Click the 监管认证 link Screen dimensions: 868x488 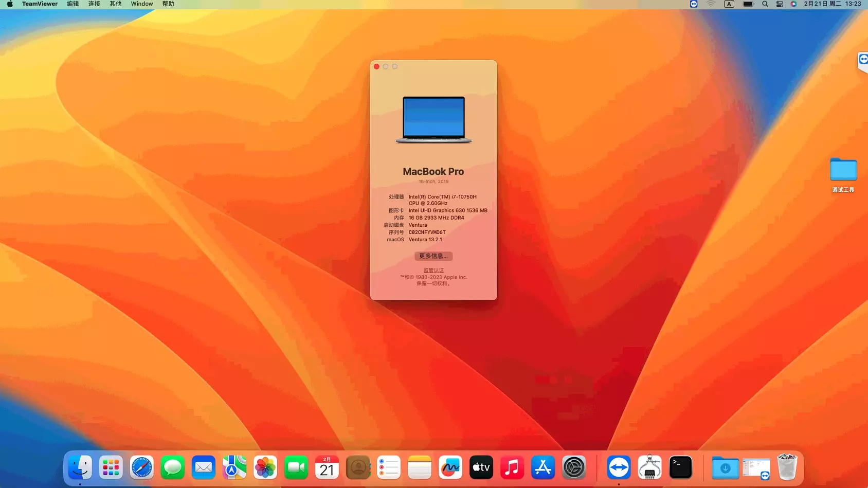click(x=433, y=270)
